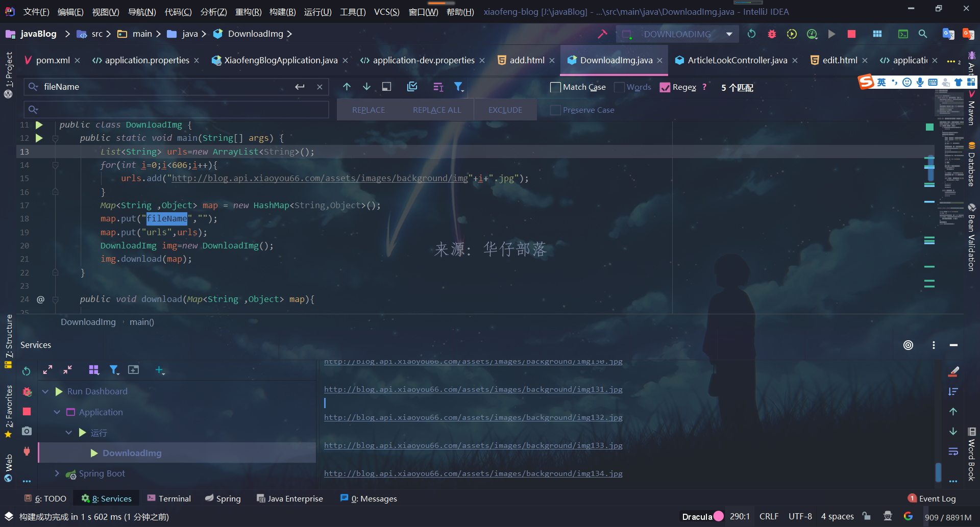Screen dimensions: 980x527
Task: Show hidden editor tabs dropdown
Action: (x=953, y=61)
